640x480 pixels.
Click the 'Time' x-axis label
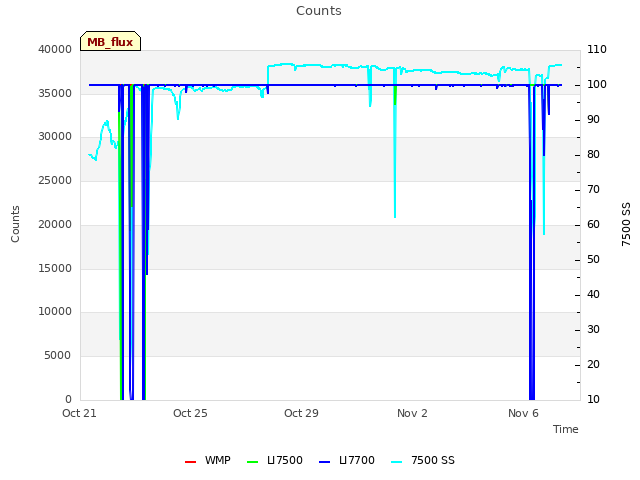click(x=566, y=429)
